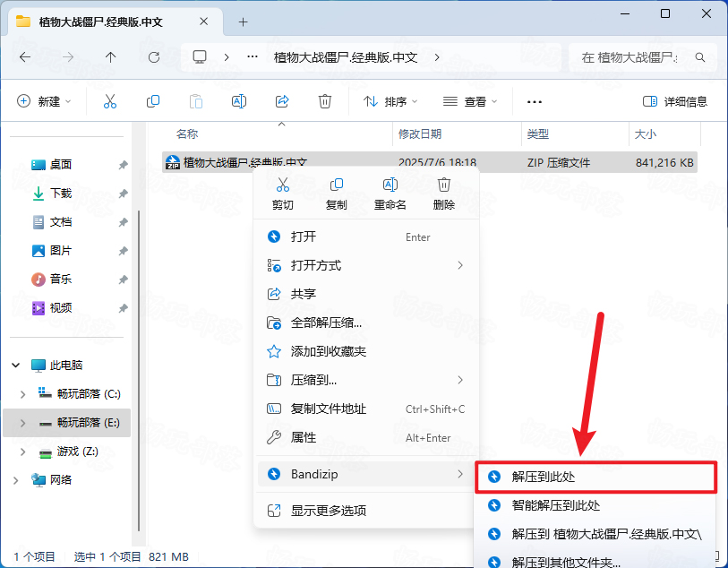Choose 复制 in the context menu
This screenshot has width=728, height=568.
[x=336, y=194]
